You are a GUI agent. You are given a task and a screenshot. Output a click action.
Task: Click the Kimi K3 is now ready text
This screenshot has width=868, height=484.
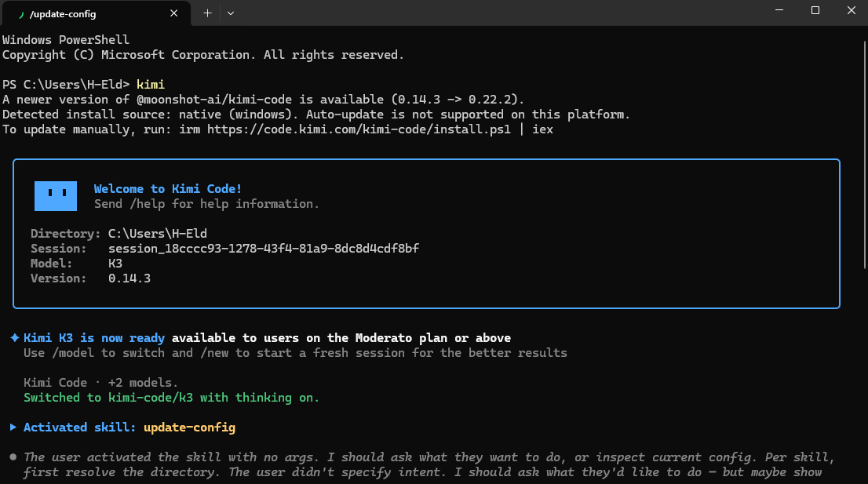94,338
